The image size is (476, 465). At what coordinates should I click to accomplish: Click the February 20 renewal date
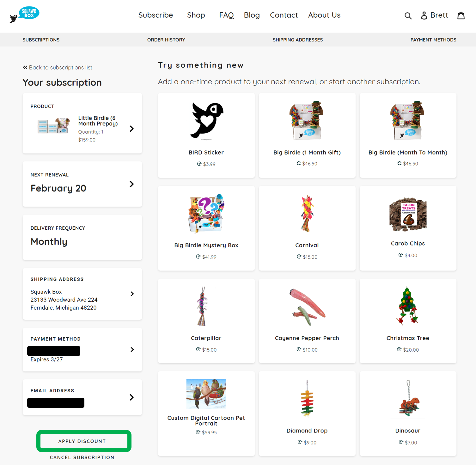pyautogui.click(x=58, y=188)
